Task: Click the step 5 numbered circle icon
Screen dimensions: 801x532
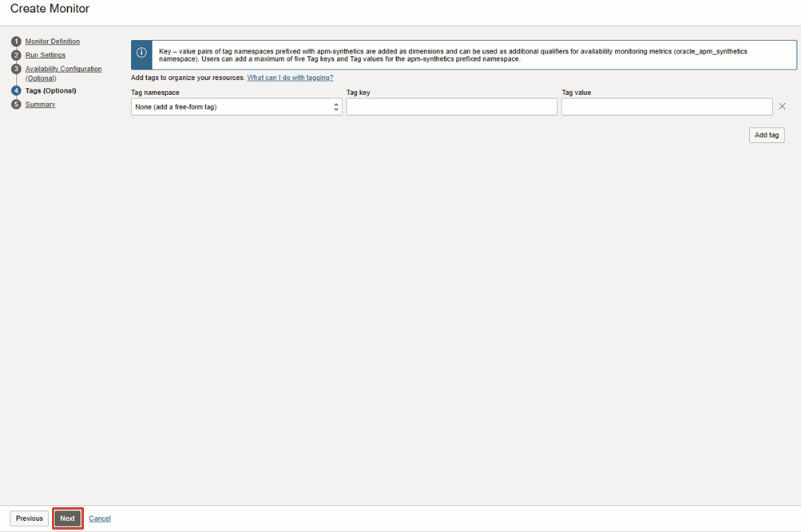Action: click(x=16, y=105)
